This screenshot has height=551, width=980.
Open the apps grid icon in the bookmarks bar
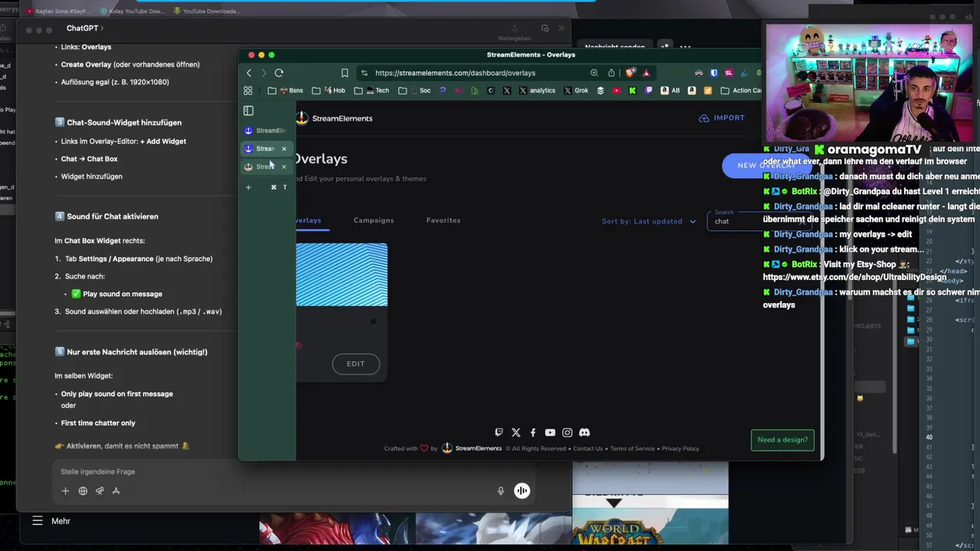248,90
